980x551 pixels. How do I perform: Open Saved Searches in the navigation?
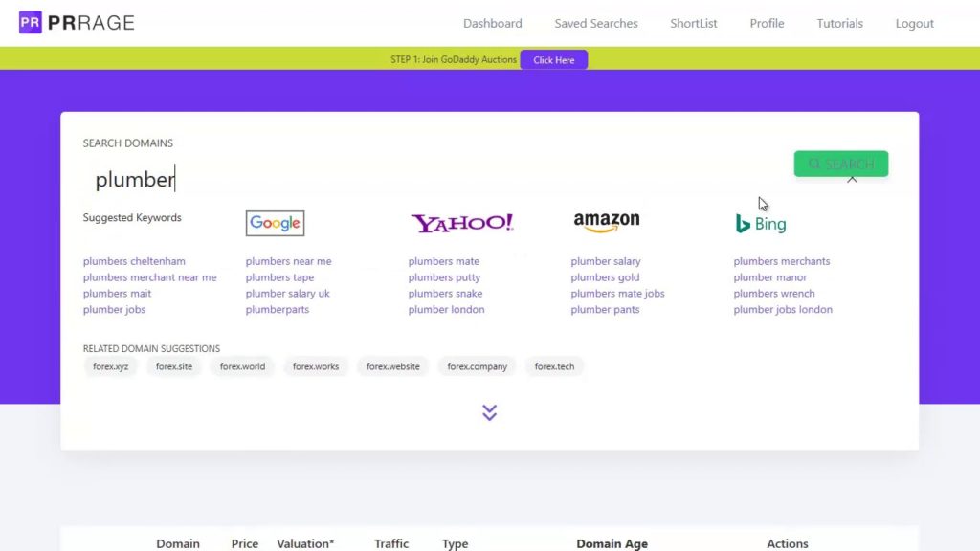pos(596,23)
